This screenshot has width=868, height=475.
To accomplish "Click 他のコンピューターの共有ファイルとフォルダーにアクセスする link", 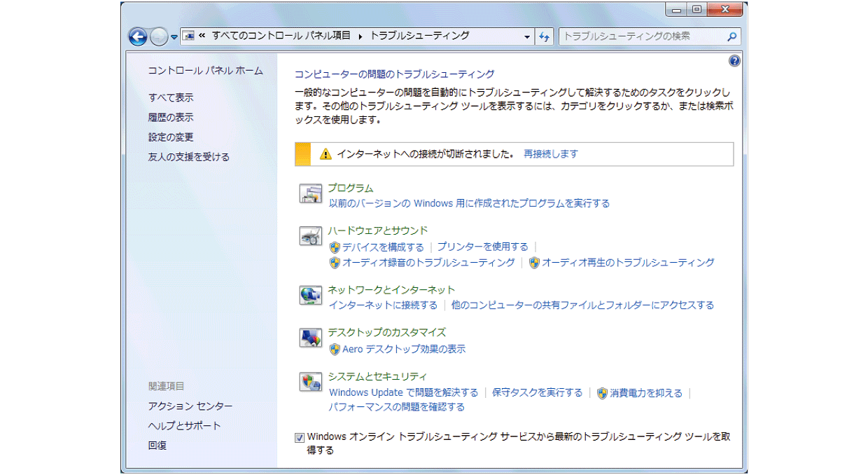I will (x=582, y=305).
